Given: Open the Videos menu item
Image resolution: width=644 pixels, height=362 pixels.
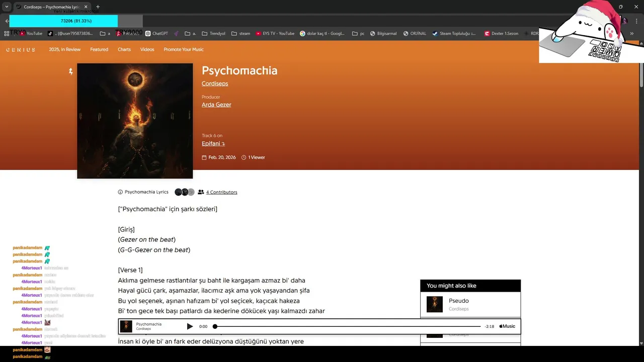Looking at the screenshot, I should (x=147, y=49).
